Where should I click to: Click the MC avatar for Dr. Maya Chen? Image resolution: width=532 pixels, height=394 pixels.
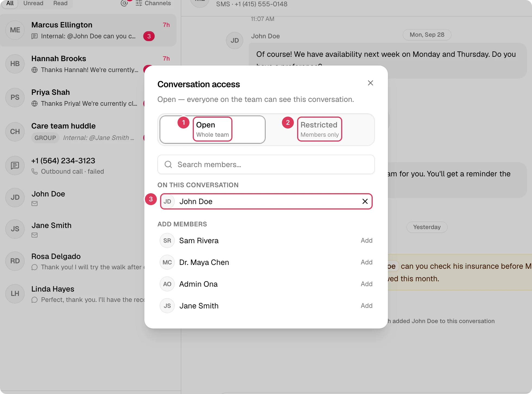click(x=167, y=262)
